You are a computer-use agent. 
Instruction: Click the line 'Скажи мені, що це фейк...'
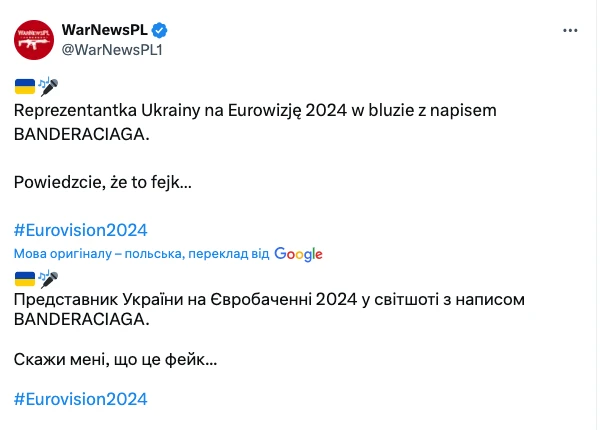click(x=115, y=360)
